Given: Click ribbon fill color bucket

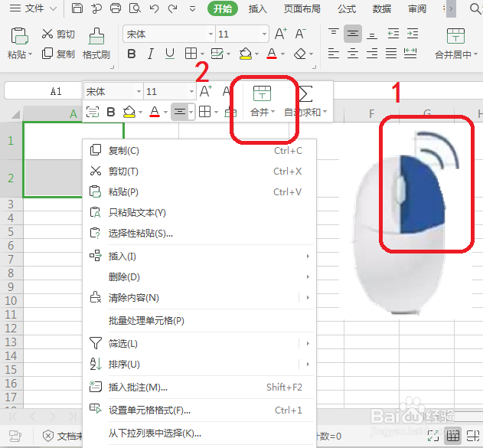Looking at the screenshot, I should pos(246,54).
